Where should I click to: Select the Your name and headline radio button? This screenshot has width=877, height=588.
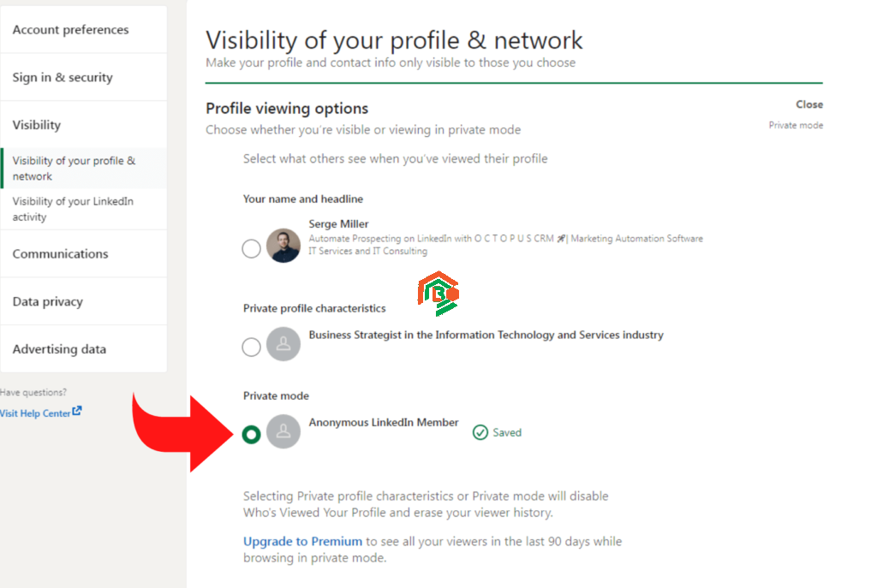pyautogui.click(x=251, y=249)
